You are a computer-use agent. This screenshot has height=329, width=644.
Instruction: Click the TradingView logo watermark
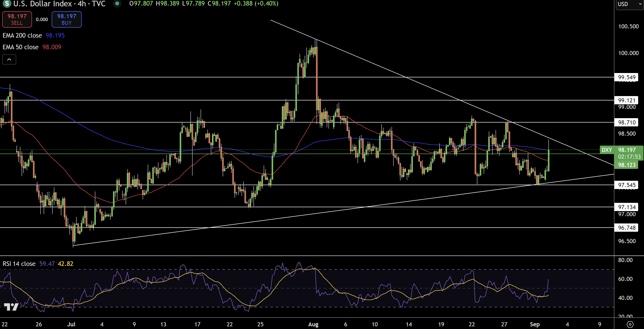11,306
